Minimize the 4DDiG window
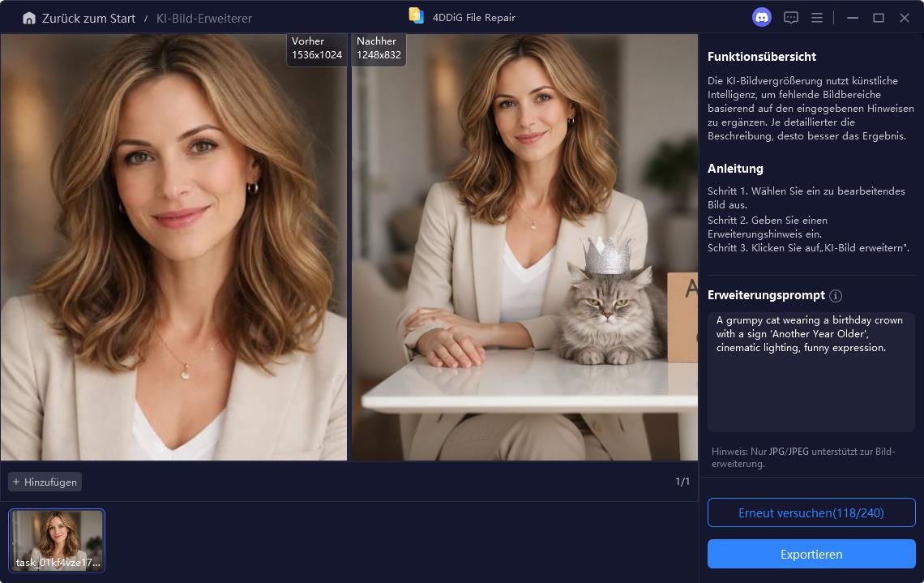924x583 pixels. [853, 18]
